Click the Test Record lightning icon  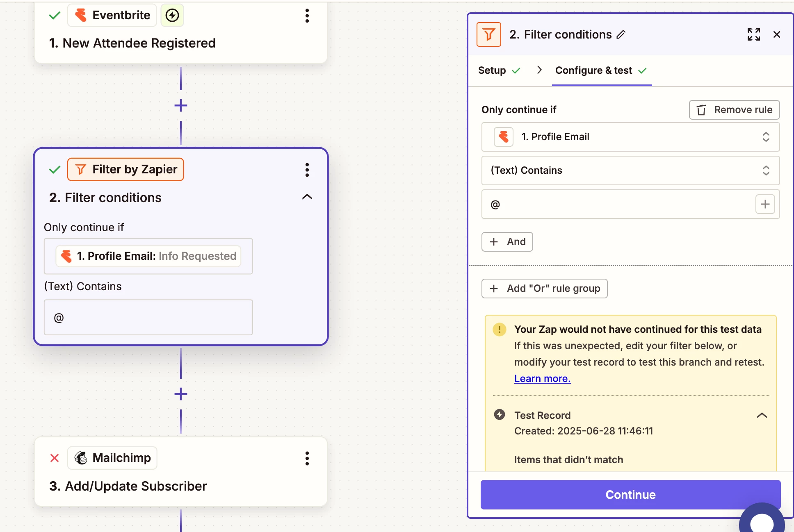(500, 415)
